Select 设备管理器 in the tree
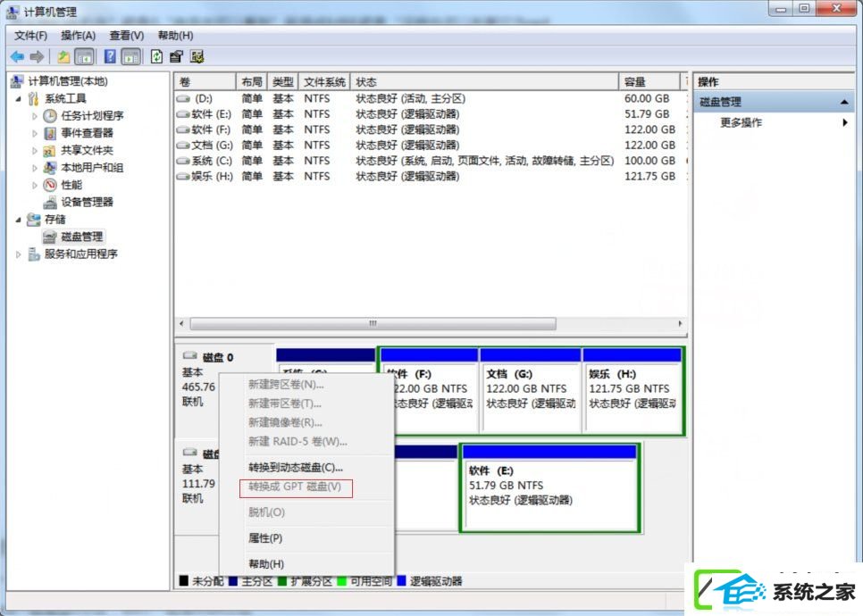The image size is (863, 616). [87, 202]
